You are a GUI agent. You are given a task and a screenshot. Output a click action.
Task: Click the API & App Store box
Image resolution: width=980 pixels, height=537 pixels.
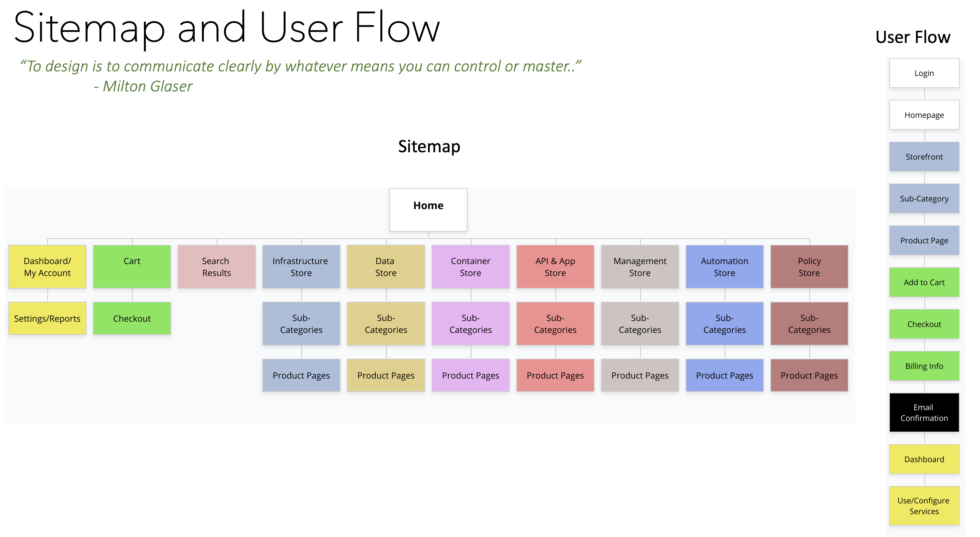[x=555, y=267]
